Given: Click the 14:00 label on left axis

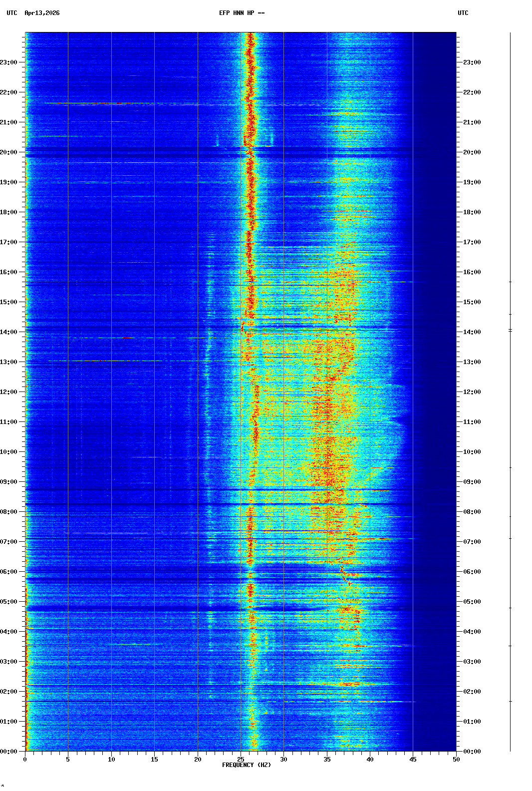Looking at the screenshot, I should (x=9, y=332).
